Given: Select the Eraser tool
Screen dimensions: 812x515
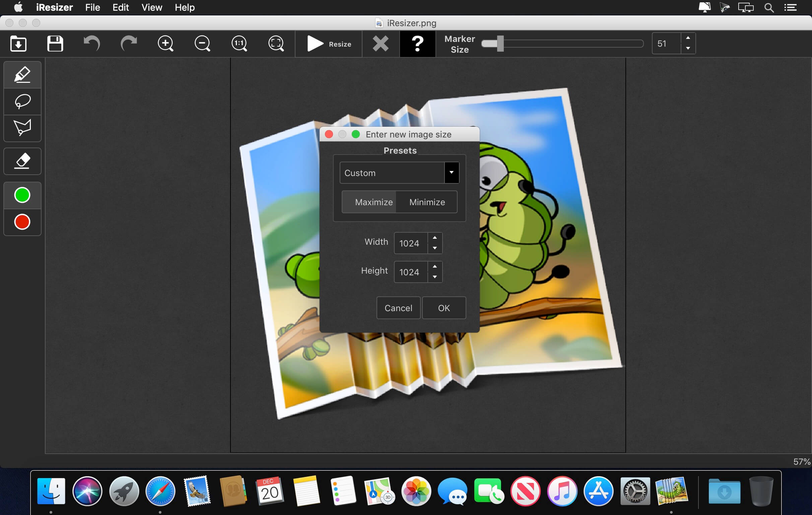Looking at the screenshot, I should [x=22, y=161].
